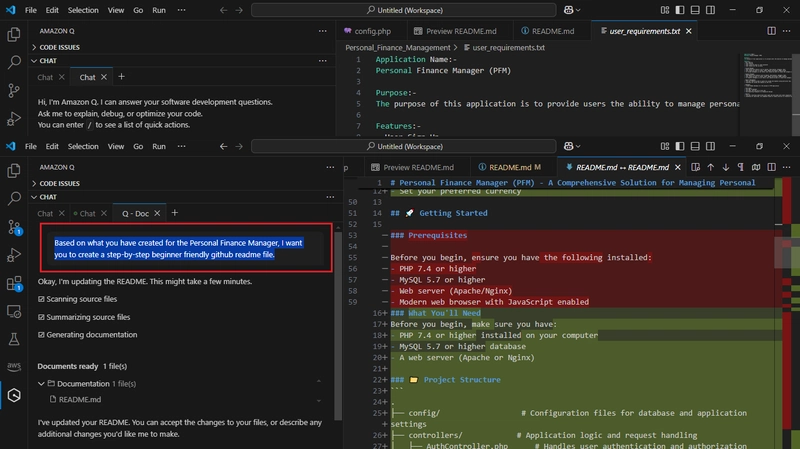Image resolution: width=800 pixels, height=449 pixels.
Task: Open Extensions icon with badge in lower window
Action: point(14,283)
